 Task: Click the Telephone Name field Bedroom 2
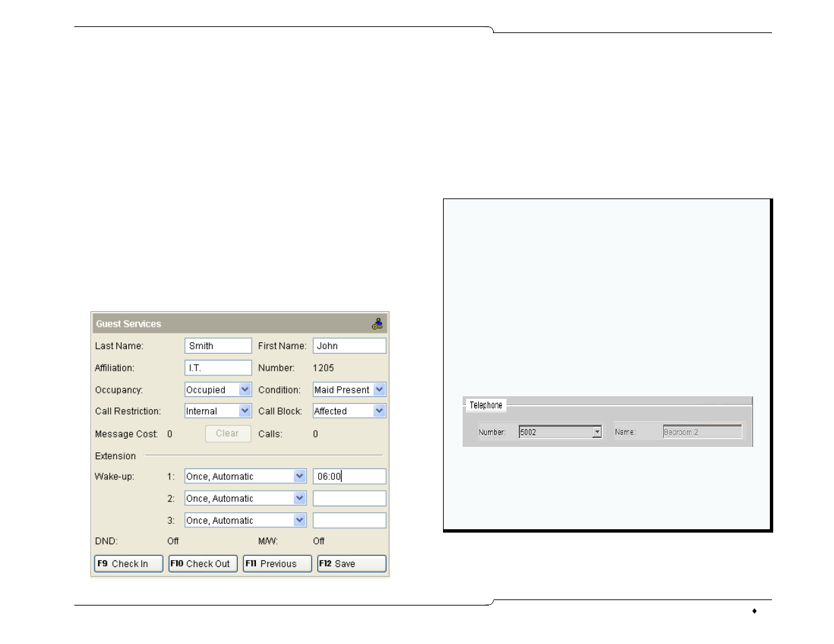[702, 432]
